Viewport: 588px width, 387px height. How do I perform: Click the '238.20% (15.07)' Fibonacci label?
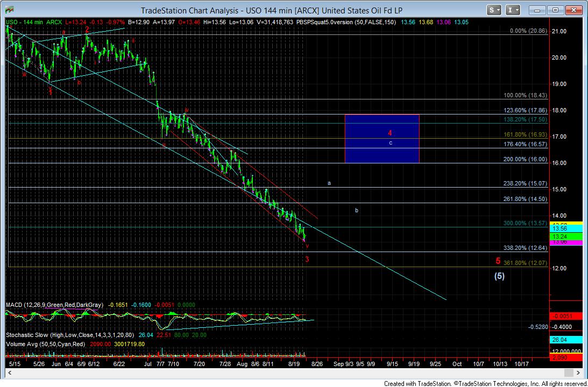click(526, 184)
